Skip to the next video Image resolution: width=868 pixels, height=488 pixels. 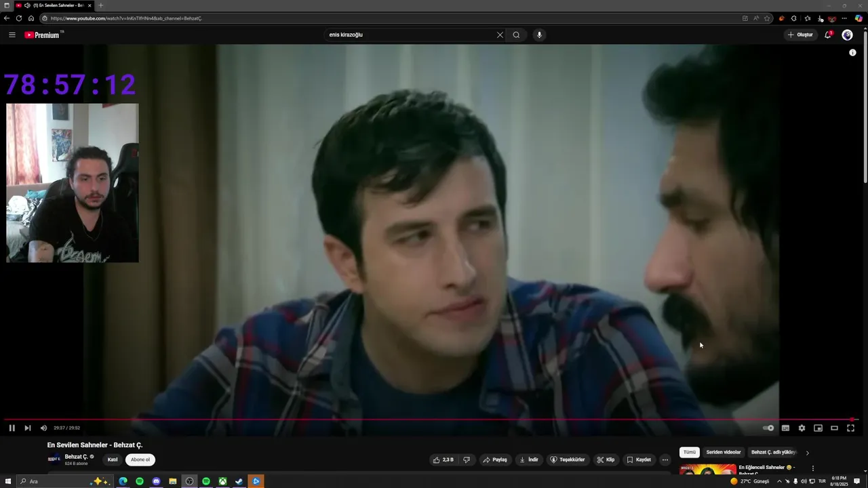click(27, 428)
